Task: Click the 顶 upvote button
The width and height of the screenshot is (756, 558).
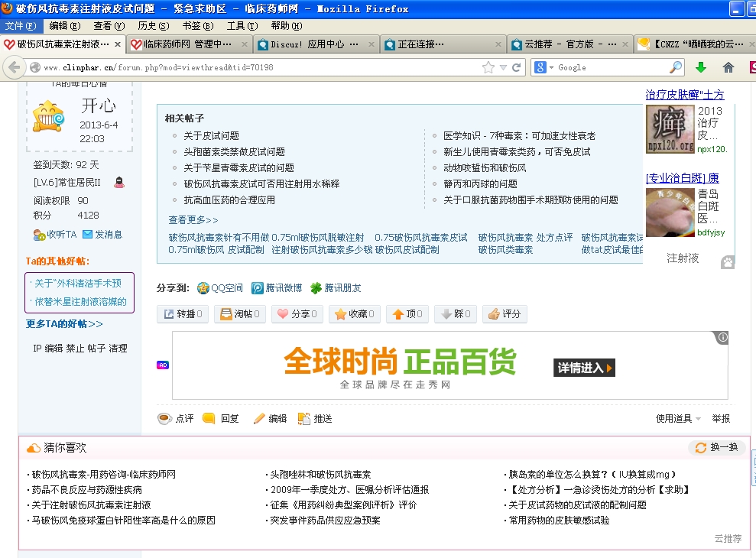Action: 407,314
